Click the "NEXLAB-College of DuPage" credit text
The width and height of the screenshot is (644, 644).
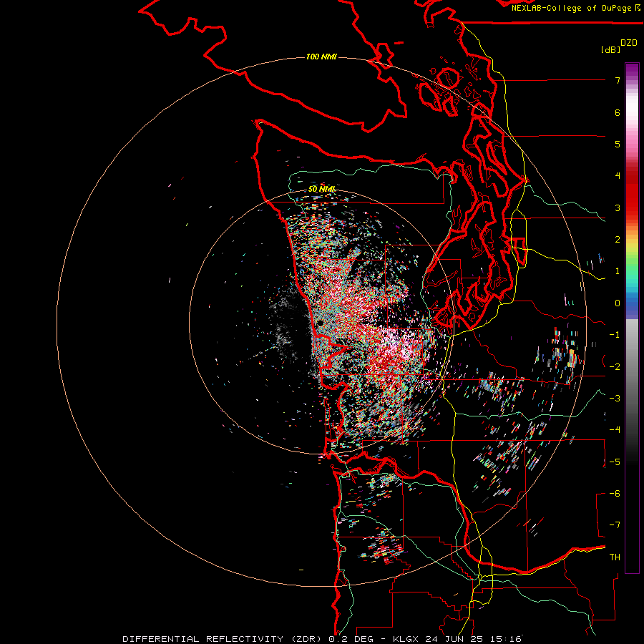pyautogui.click(x=571, y=8)
